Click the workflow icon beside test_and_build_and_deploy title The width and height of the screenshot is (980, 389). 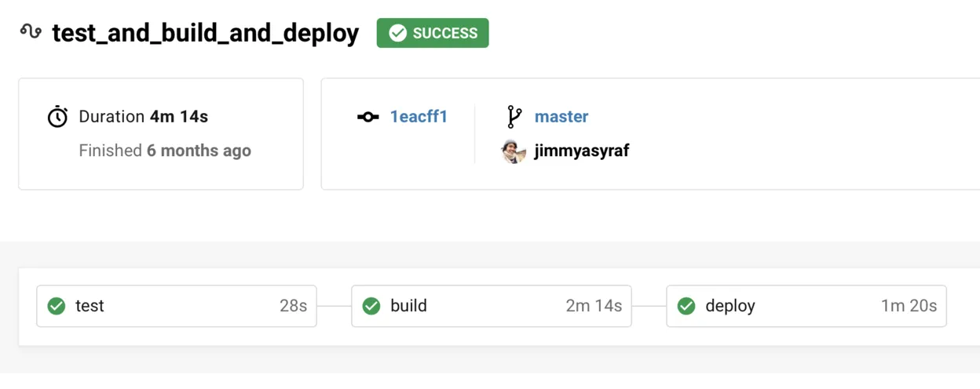click(31, 32)
